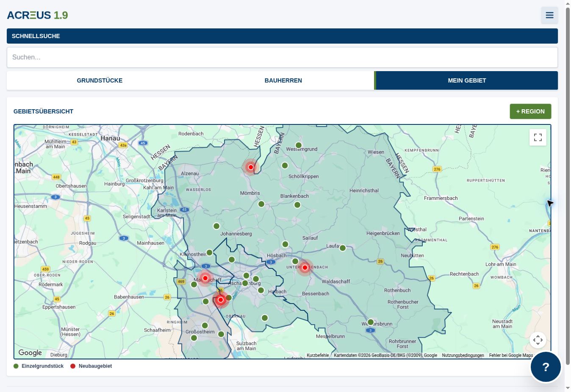Select the green marker northwest of Johannesberg
Screen dimensions: 571x392
[x=216, y=226]
